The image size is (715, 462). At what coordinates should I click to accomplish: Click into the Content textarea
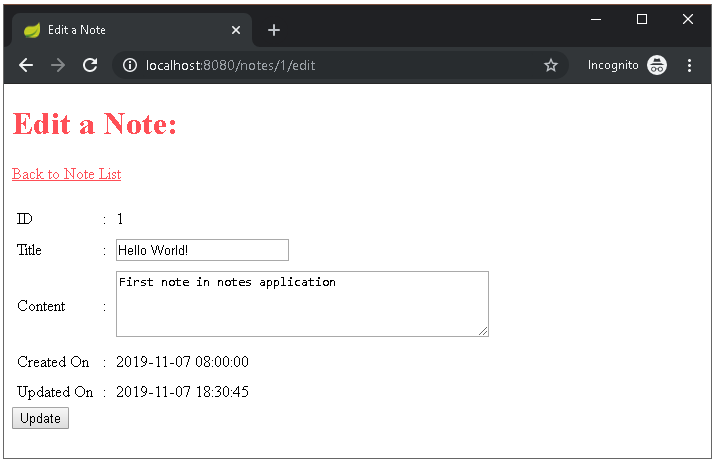tap(302, 304)
